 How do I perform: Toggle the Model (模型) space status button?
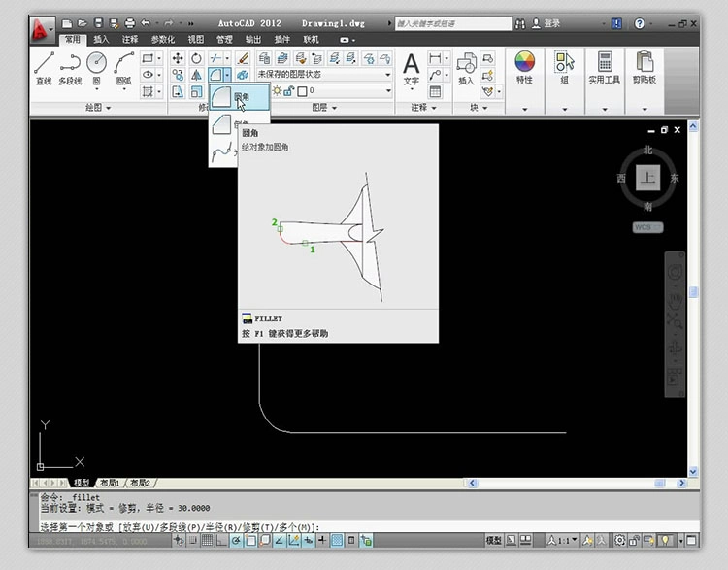tap(494, 540)
